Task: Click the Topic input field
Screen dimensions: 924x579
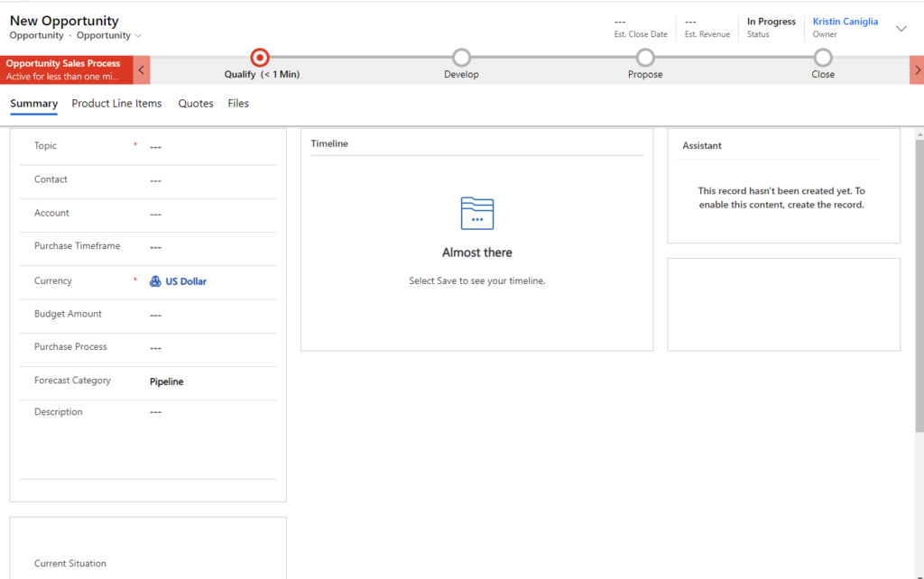Action: click(212, 147)
